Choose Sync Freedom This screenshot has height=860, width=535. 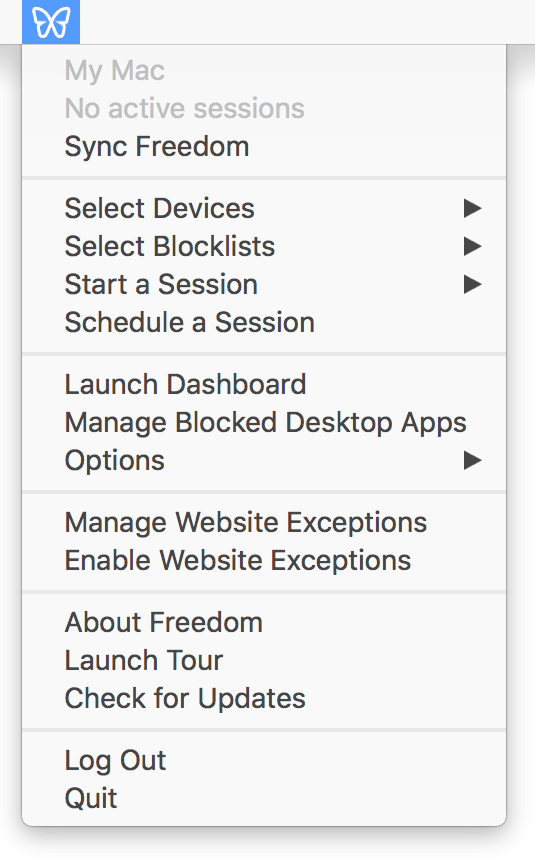[264, 146]
